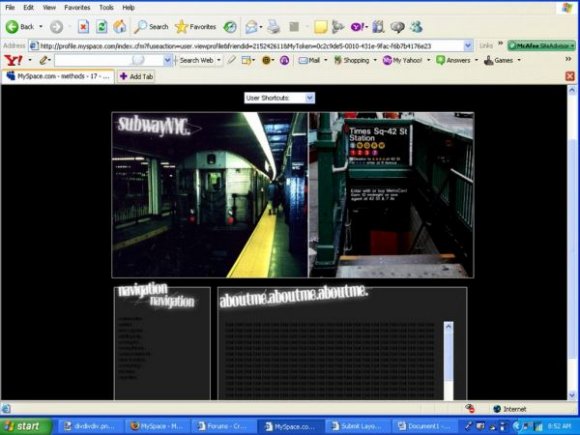
Task: Click in the Yahoo search input field
Action: click(108, 60)
